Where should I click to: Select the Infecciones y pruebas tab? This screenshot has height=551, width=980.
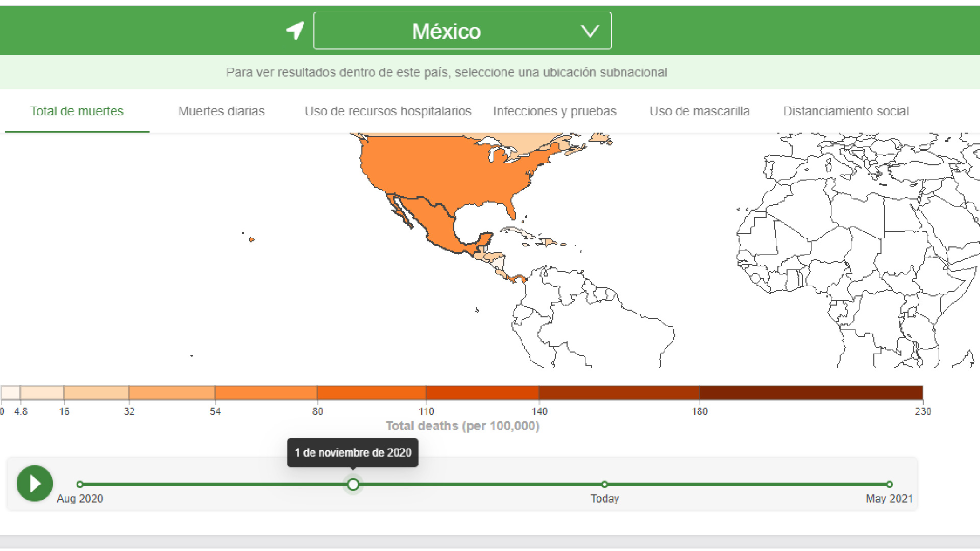click(x=554, y=111)
